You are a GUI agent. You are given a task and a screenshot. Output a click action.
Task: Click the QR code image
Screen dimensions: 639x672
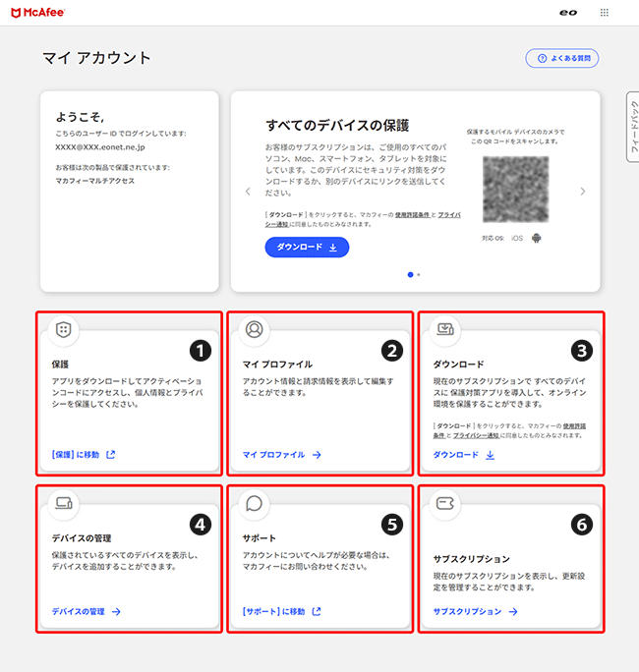coord(515,190)
